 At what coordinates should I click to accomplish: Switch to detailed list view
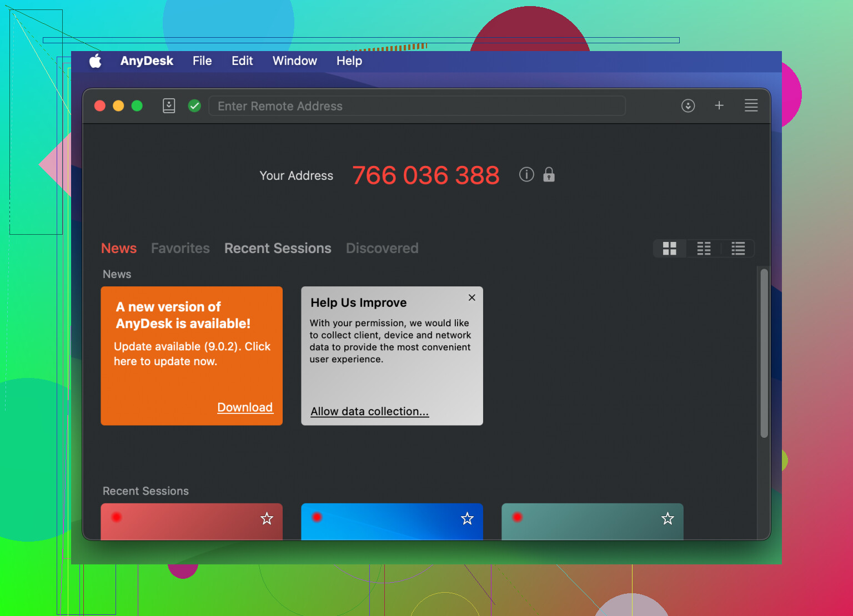738,249
